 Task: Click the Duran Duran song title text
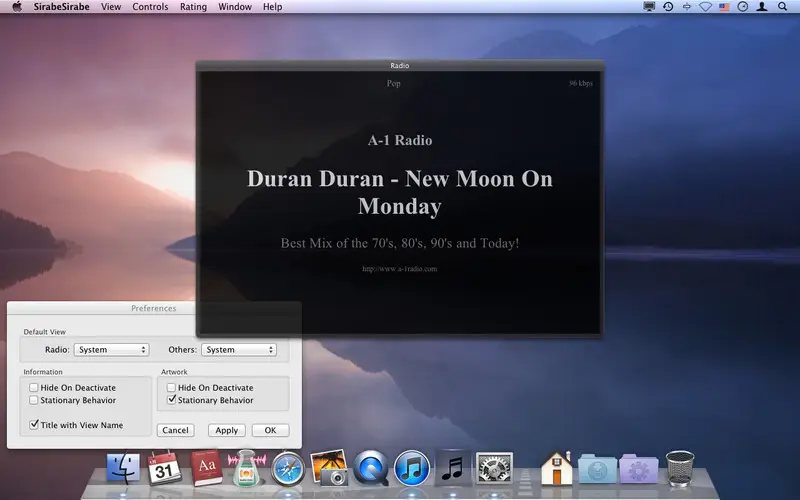(x=399, y=192)
